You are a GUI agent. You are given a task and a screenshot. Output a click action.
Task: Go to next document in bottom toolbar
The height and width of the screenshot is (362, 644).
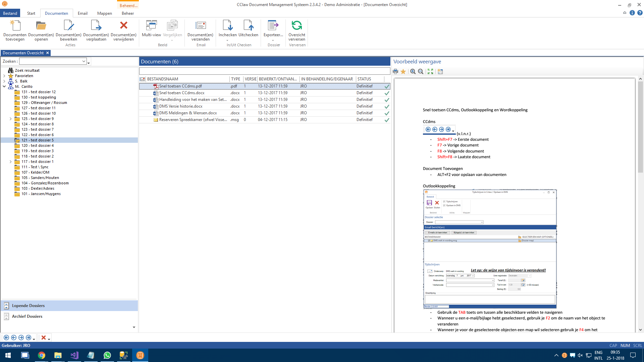coord(21,338)
